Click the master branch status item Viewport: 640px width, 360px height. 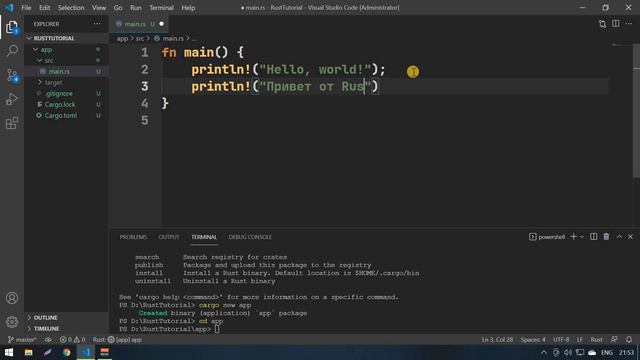click(x=22, y=340)
